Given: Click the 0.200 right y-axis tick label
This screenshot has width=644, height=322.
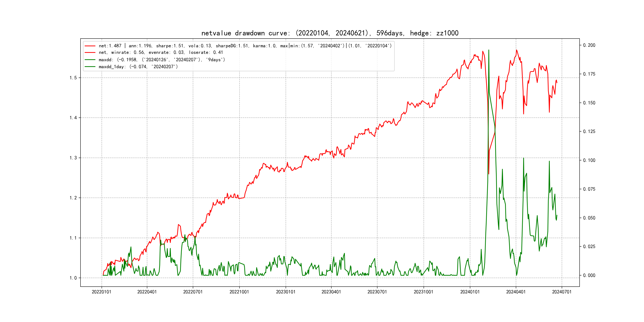Looking at the screenshot, I should 589,45.
